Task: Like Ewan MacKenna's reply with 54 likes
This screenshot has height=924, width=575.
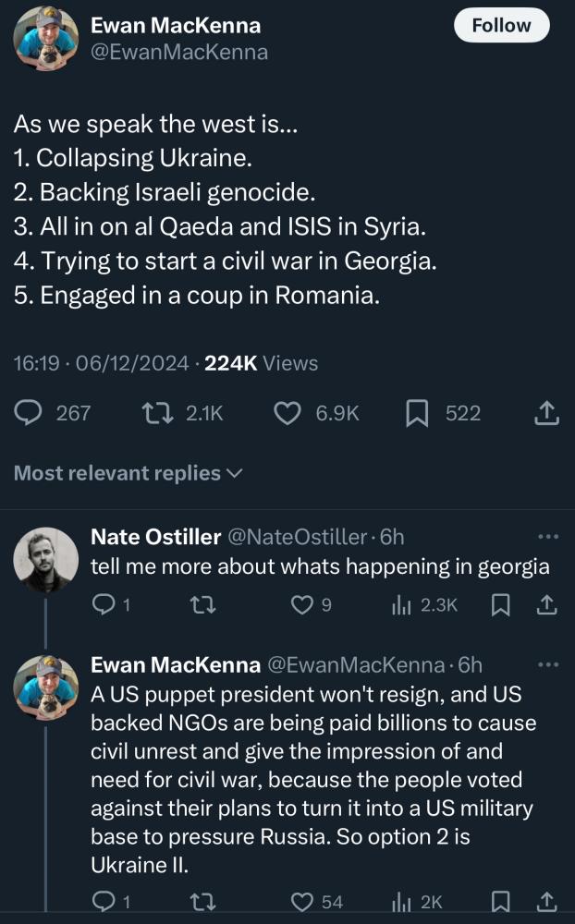Action: coord(302,901)
